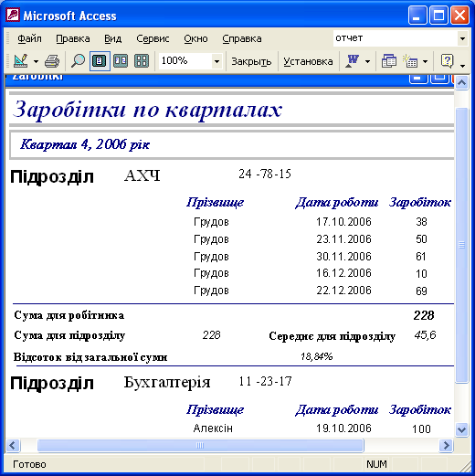The height and width of the screenshot is (476, 475).
Task: Click the date 22.12.2006
Action: click(343, 291)
